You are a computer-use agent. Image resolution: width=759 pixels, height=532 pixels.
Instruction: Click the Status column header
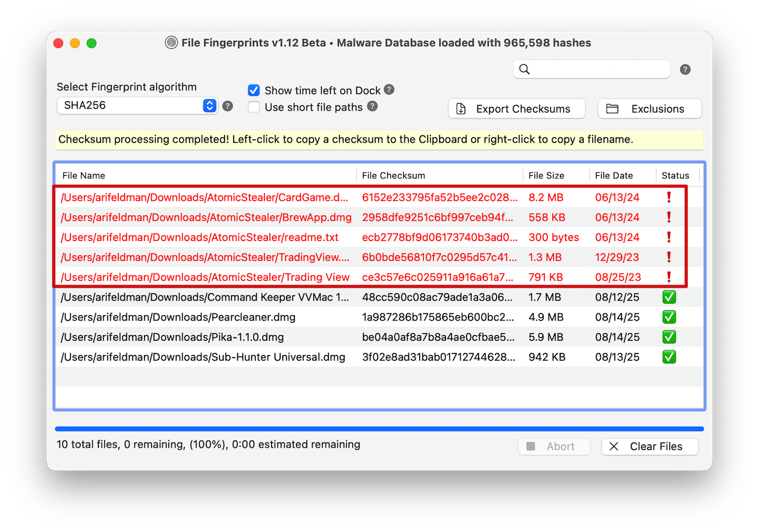point(675,175)
